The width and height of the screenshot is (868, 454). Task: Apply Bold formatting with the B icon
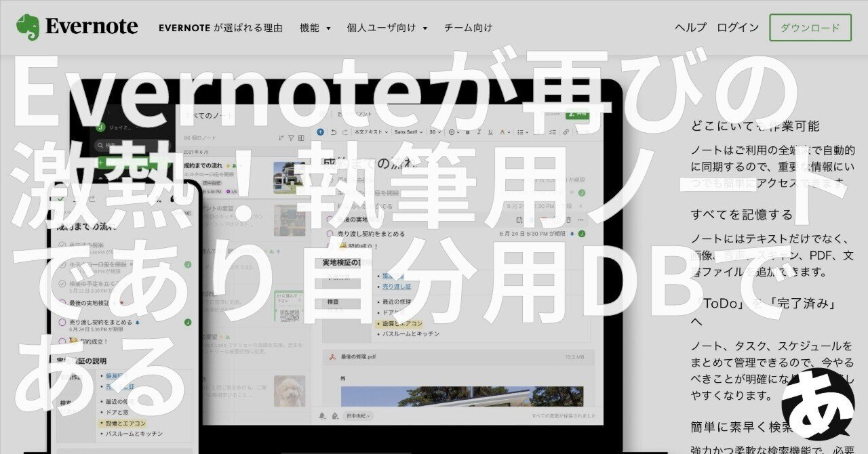click(468, 132)
